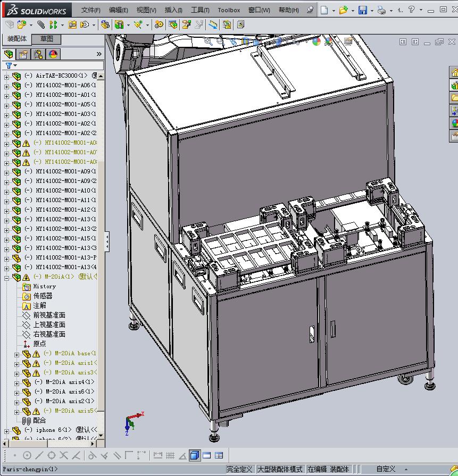This screenshot has width=458, height=476.
Task: Pin the menu bar with the pushpin icon
Action: 310,10
